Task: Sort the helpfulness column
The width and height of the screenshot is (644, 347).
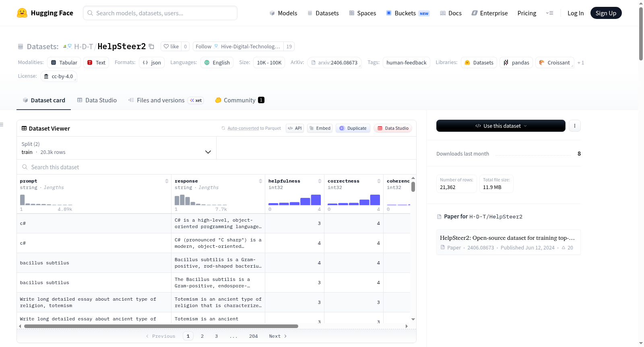Action: 320,181
